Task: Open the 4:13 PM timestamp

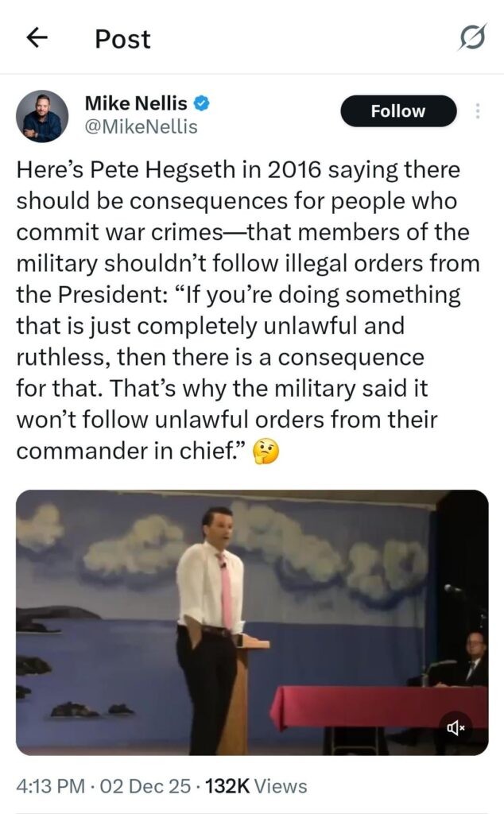Action: click(x=50, y=786)
